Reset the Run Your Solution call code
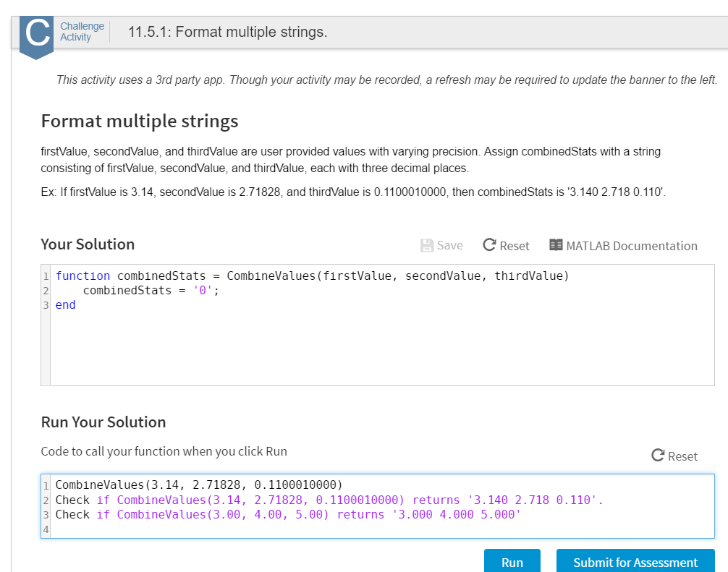Screen dimensions: 728x572 [674, 456]
